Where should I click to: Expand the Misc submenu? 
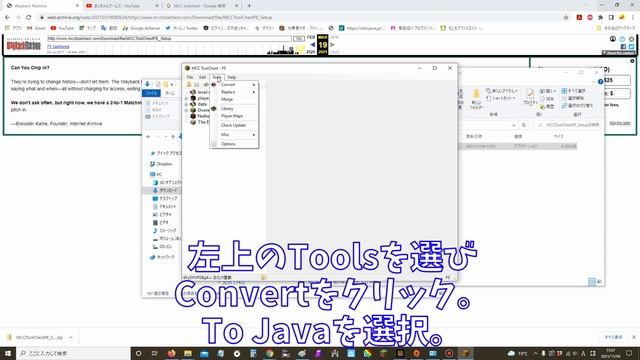[x=234, y=135]
